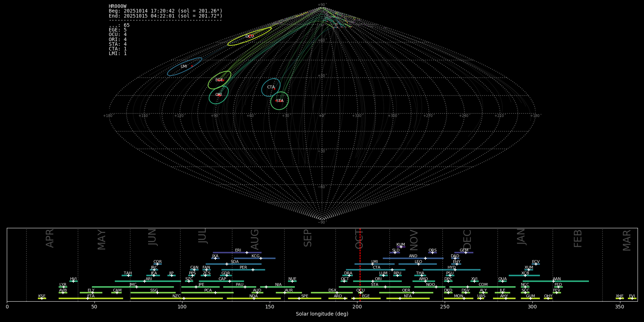Select the 'EGE: 5' count entry

click(118, 30)
